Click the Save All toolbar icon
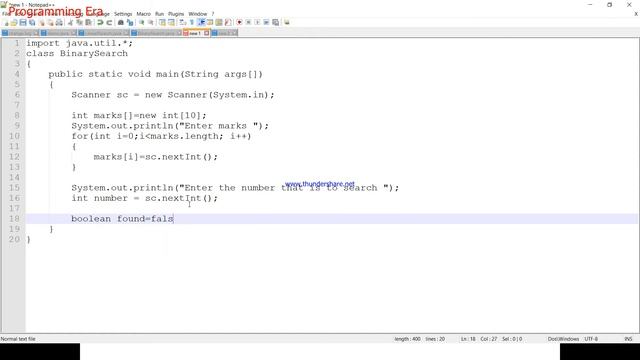The height and width of the screenshot is (360, 640). [x=32, y=22]
